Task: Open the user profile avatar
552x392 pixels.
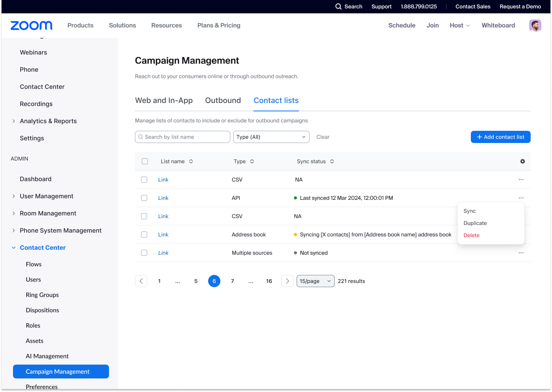Action: 535,26
